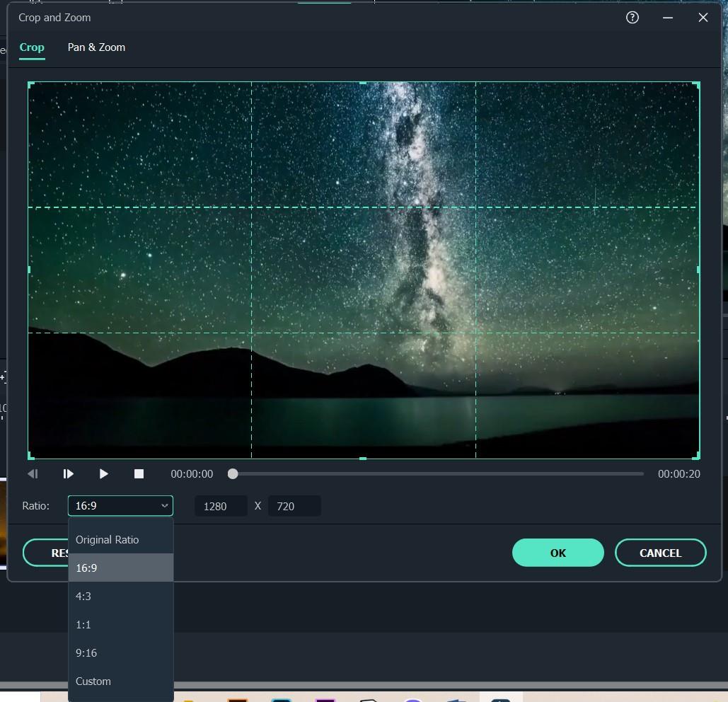Stop the video preview playback
728x702 pixels.
(139, 474)
